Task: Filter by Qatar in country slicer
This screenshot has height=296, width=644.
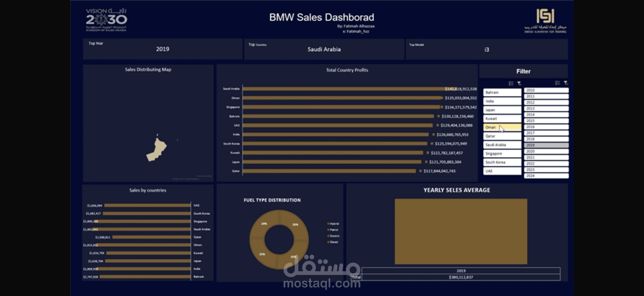Action: [502, 136]
